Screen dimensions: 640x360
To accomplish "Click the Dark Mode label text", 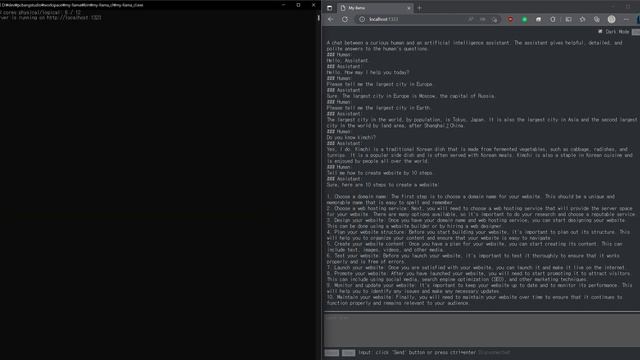I will [617, 31].
